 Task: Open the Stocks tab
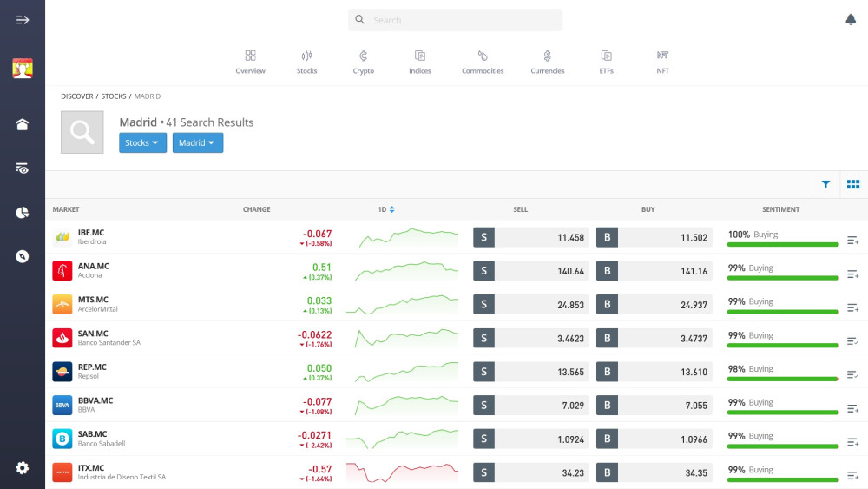pyautogui.click(x=306, y=62)
